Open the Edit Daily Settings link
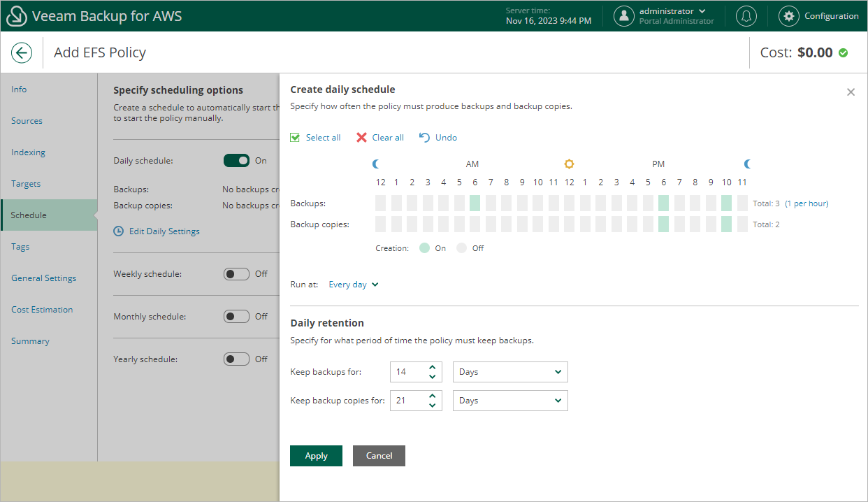The height and width of the screenshot is (502, 868). [164, 231]
